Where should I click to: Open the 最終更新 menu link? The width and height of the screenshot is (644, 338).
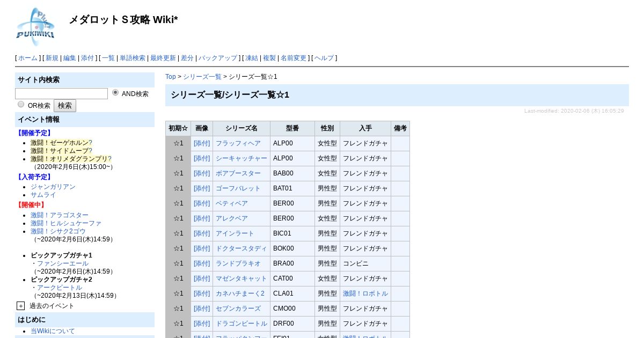pos(163,58)
